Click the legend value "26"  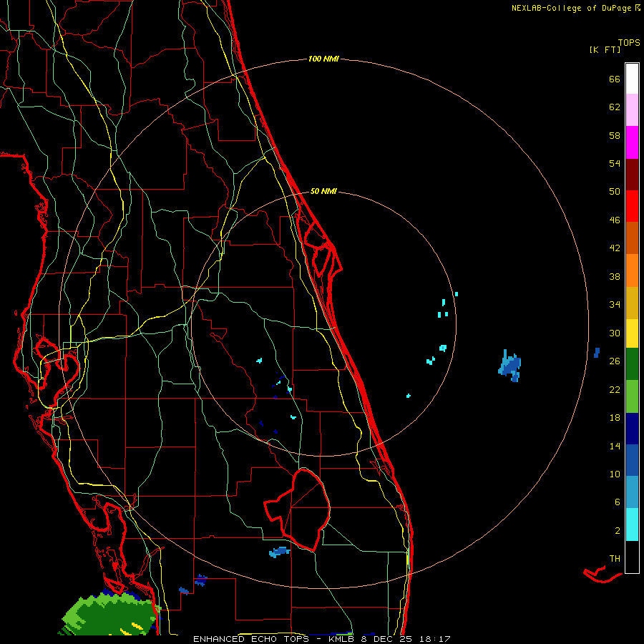615,361
